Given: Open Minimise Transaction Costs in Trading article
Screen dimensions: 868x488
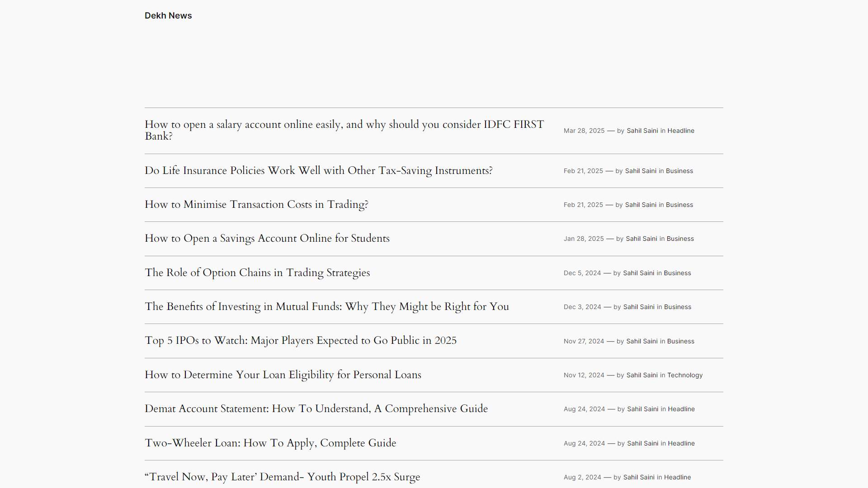Looking at the screenshot, I should [x=256, y=205].
